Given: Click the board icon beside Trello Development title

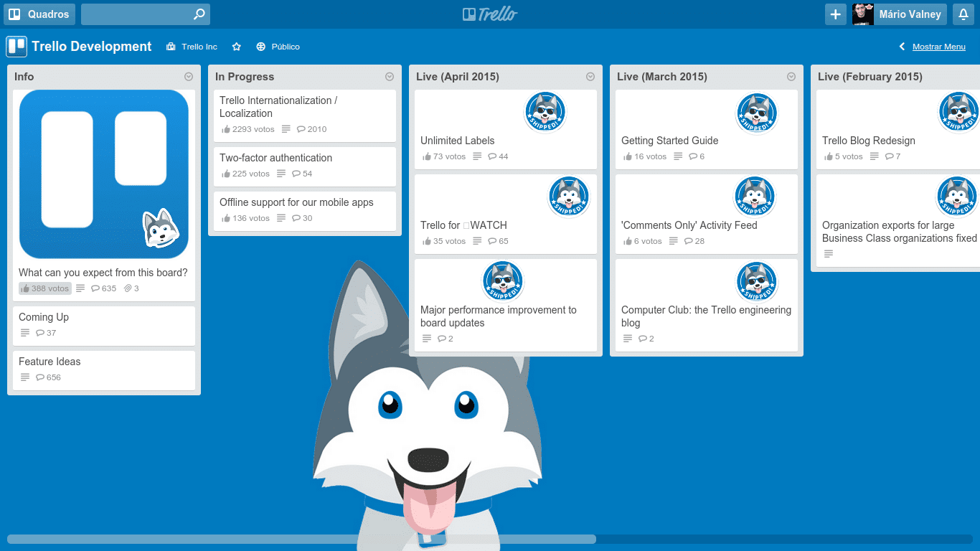Looking at the screenshot, I should (x=17, y=47).
